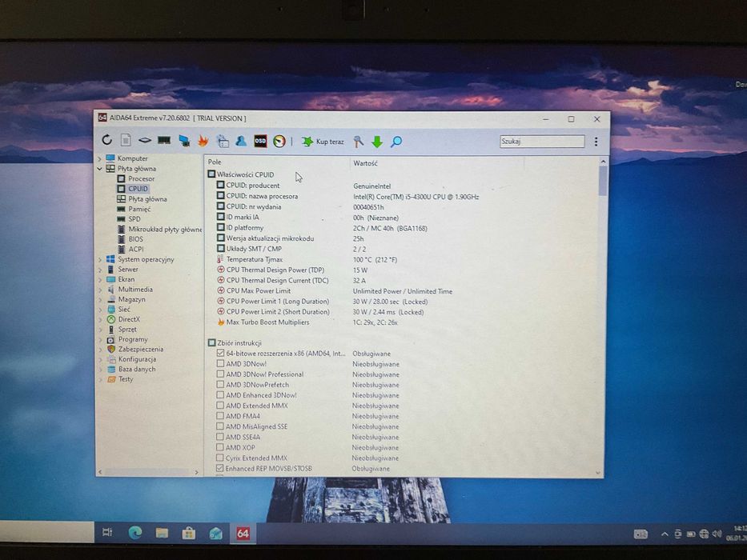Open the OSD panel icon
The image size is (747, 560).
260,141
